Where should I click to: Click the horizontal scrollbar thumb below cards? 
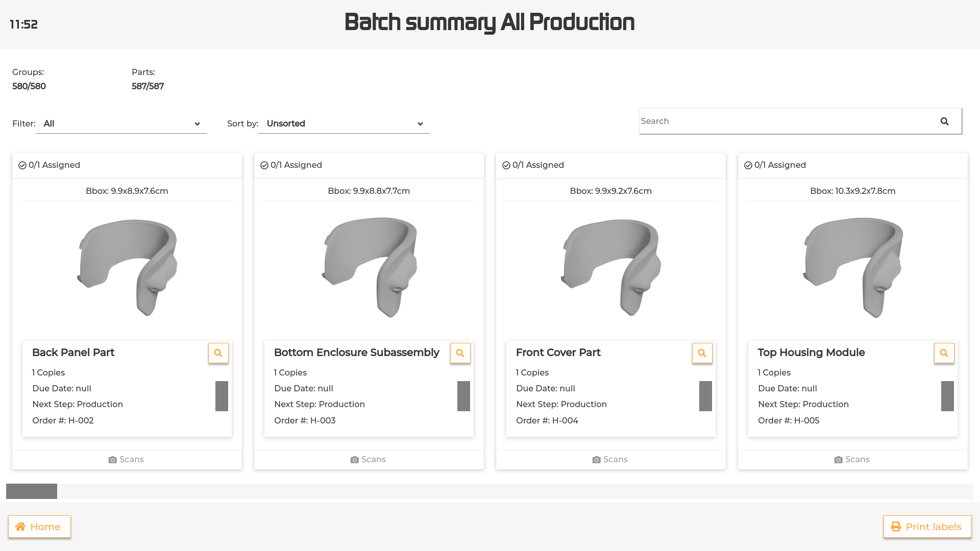[32, 491]
